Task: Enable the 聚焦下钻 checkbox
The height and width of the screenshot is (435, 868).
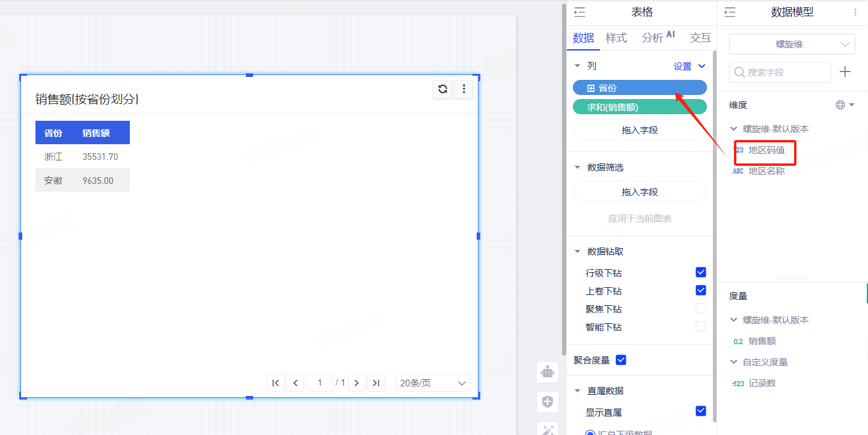Action: pos(700,308)
